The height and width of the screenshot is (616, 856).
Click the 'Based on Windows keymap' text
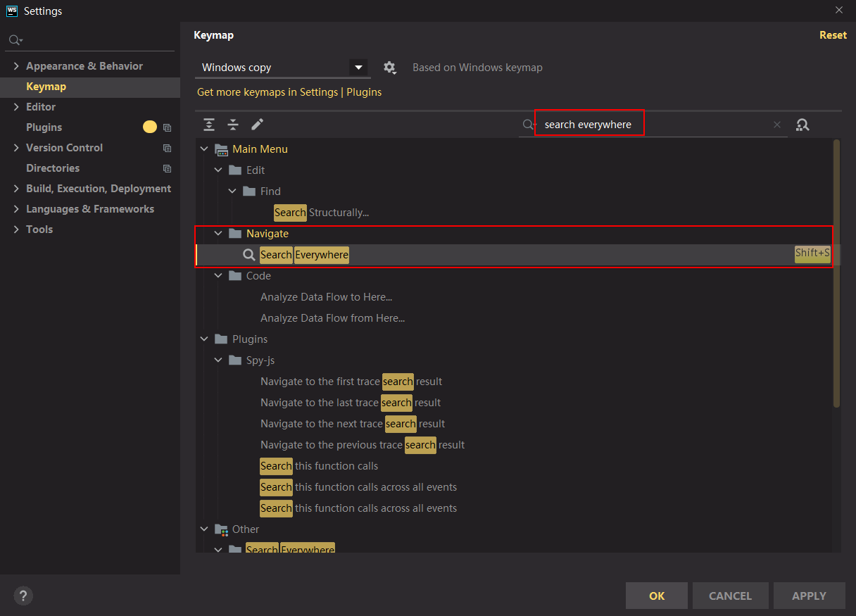(477, 68)
